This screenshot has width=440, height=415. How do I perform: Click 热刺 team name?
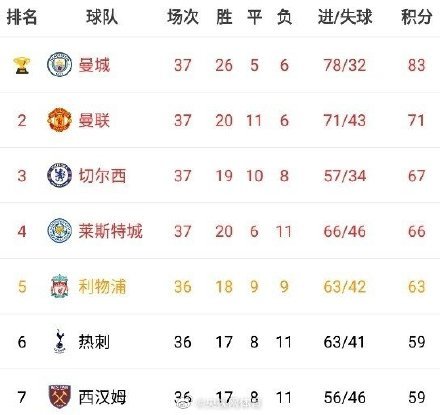click(x=94, y=342)
